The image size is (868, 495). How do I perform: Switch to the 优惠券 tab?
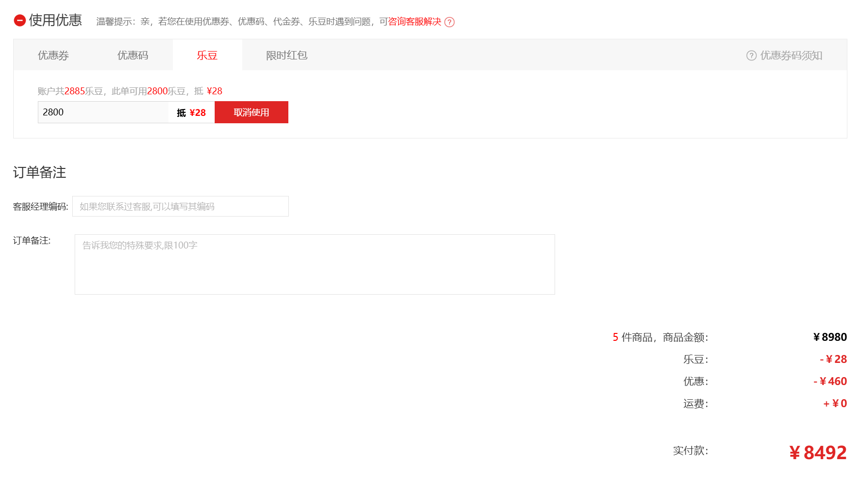click(x=53, y=55)
